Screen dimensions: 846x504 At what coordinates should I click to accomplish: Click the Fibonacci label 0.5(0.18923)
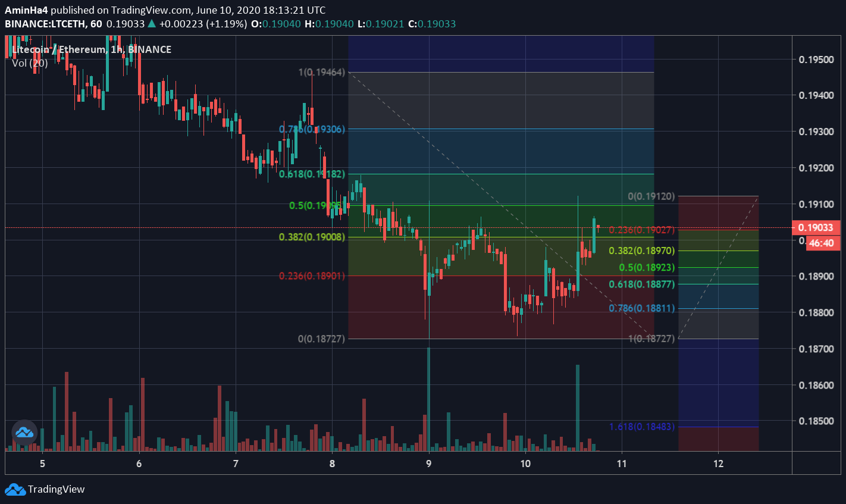[x=647, y=267]
